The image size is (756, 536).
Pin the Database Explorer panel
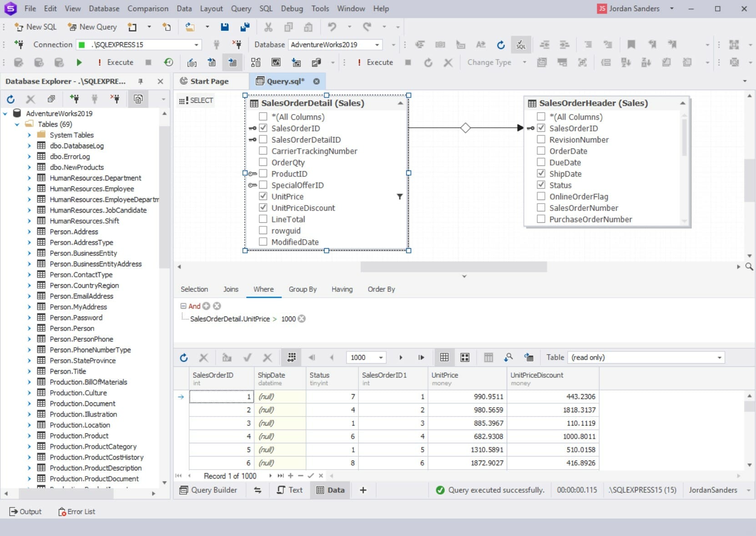[x=141, y=81]
